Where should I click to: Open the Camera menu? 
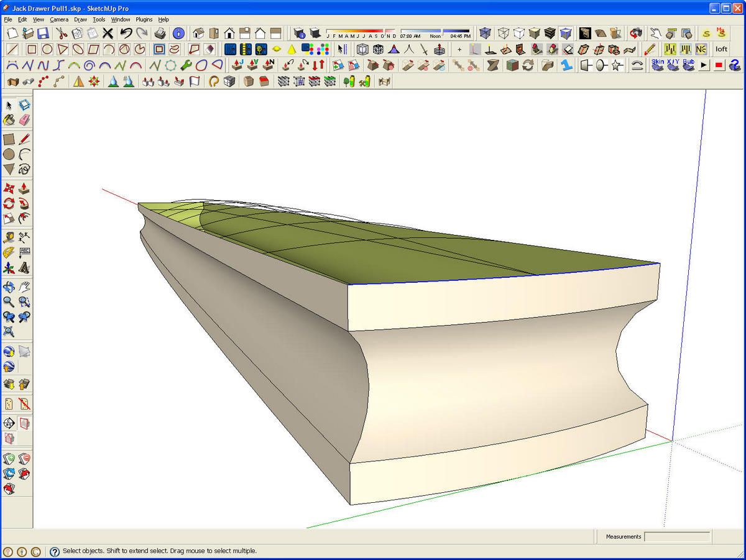point(59,19)
